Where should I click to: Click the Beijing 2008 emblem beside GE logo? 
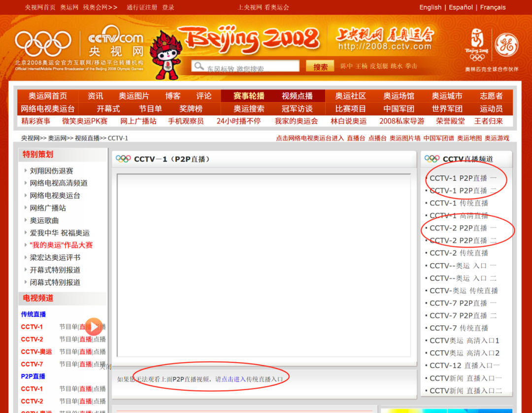pyautogui.click(x=477, y=45)
